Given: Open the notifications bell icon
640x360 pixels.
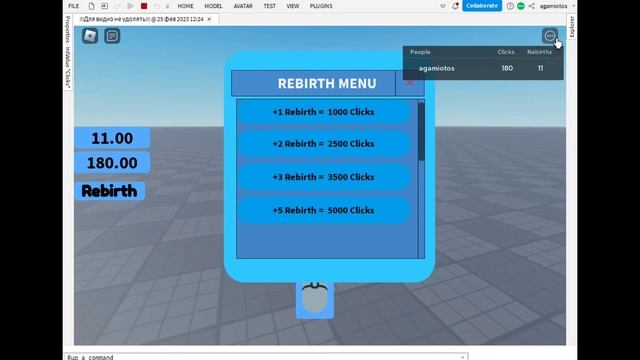Looking at the screenshot, I should click(455, 6).
